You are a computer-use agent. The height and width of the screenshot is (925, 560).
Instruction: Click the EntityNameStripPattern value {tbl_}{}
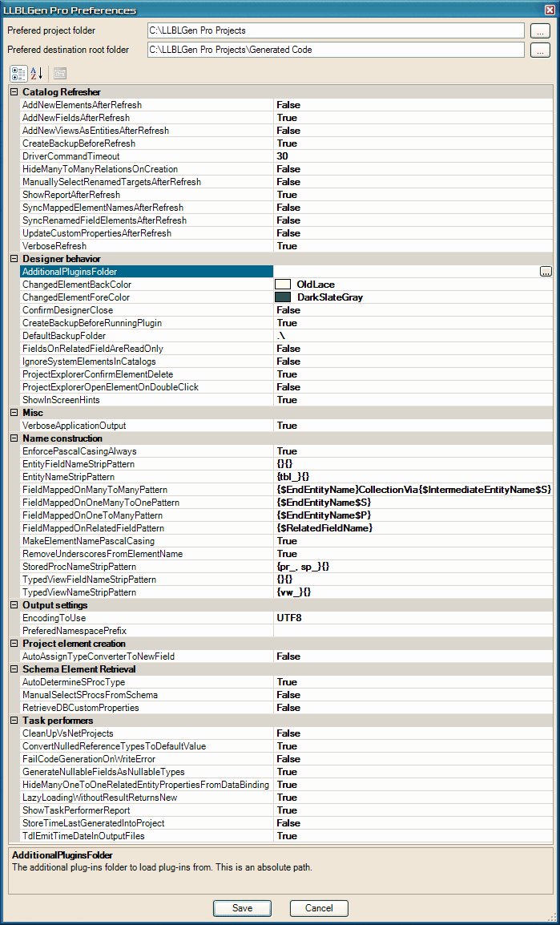(293, 477)
